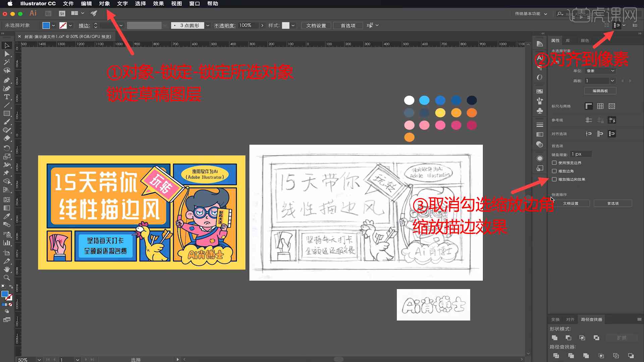Open 效果 menu from menu bar
The image size is (644, 362).
point(158,4)
